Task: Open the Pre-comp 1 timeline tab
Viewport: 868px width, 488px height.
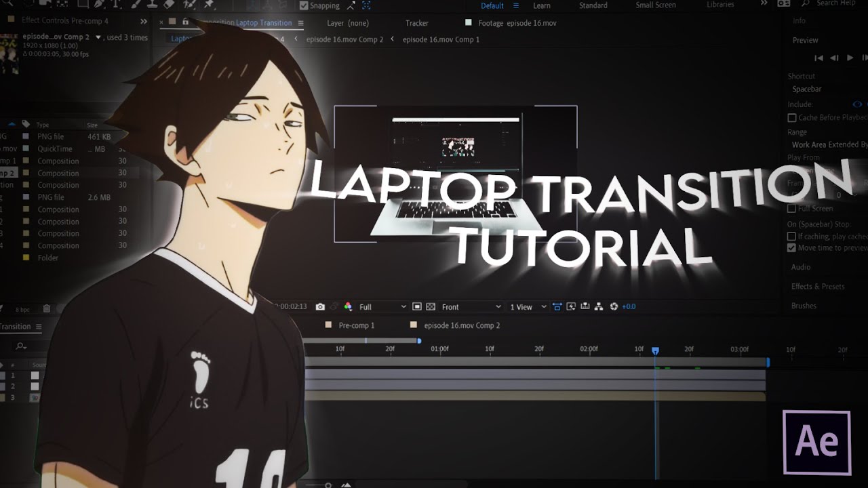Action: pyautogui.click(x=357, y=325)
